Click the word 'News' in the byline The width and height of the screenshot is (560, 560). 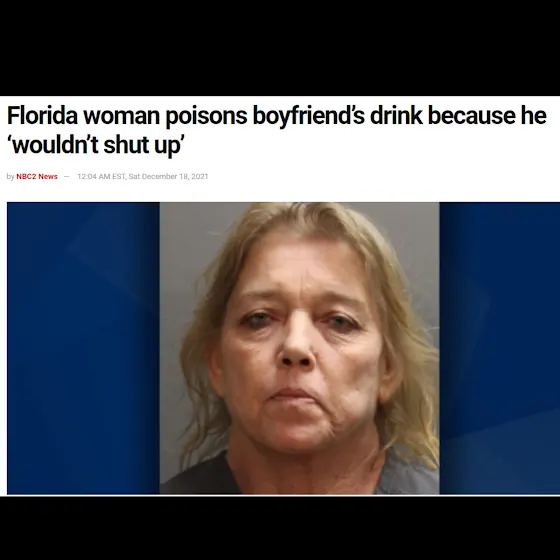click(x=48, y=176)
